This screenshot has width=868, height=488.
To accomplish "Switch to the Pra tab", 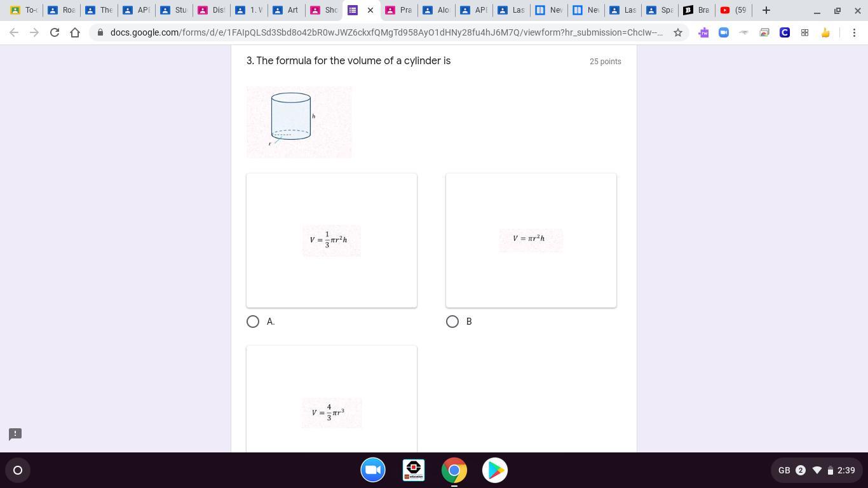I will tap(398, 10).
